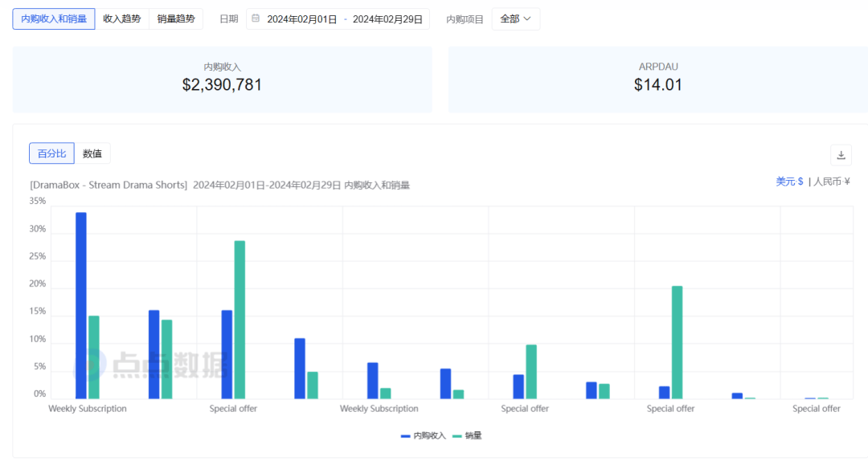
Task: Select the 内购收入和销量 tab
Action: point(54,19)
